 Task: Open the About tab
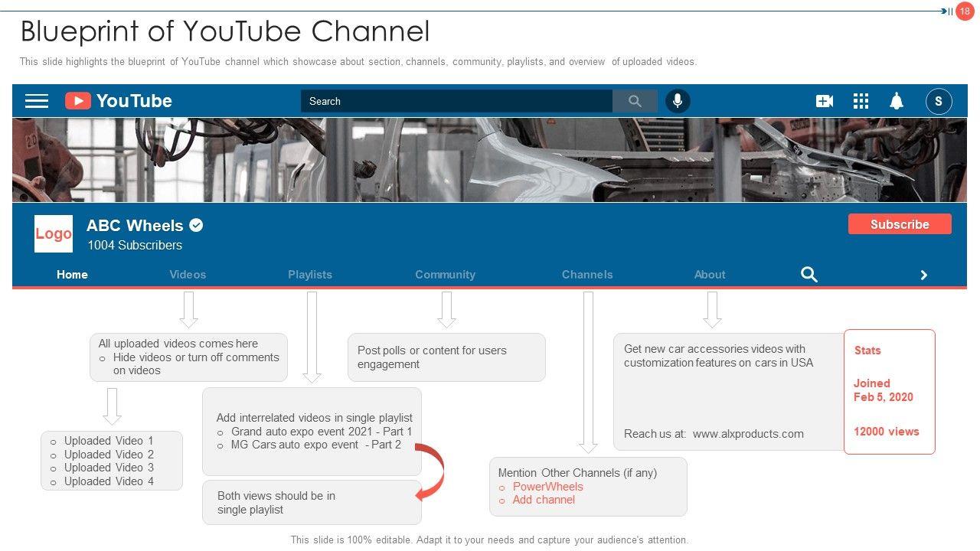(710, 275)
